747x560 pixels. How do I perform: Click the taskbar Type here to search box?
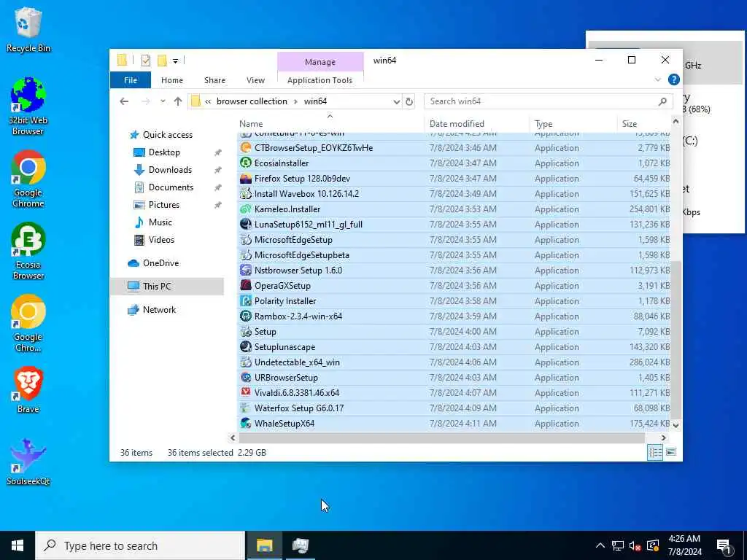pos(140,545)
